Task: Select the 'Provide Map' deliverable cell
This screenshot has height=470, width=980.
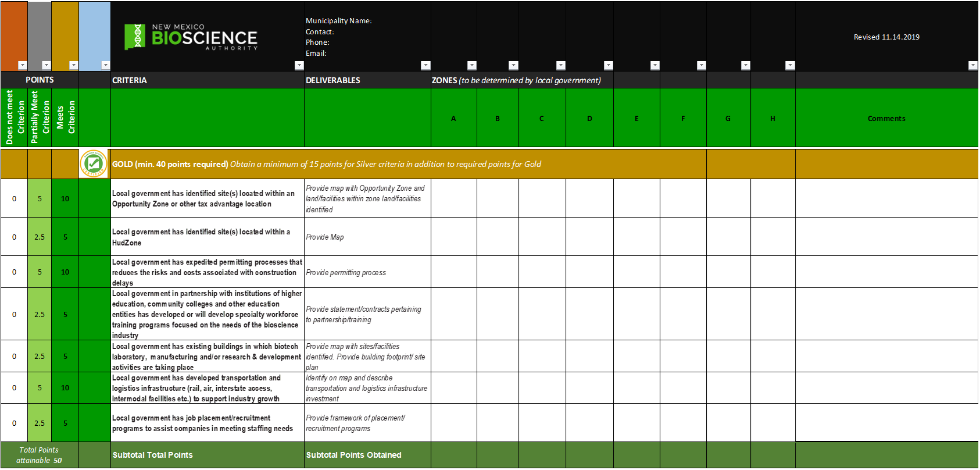Action: pyautogui.click(x=367, y=237)
